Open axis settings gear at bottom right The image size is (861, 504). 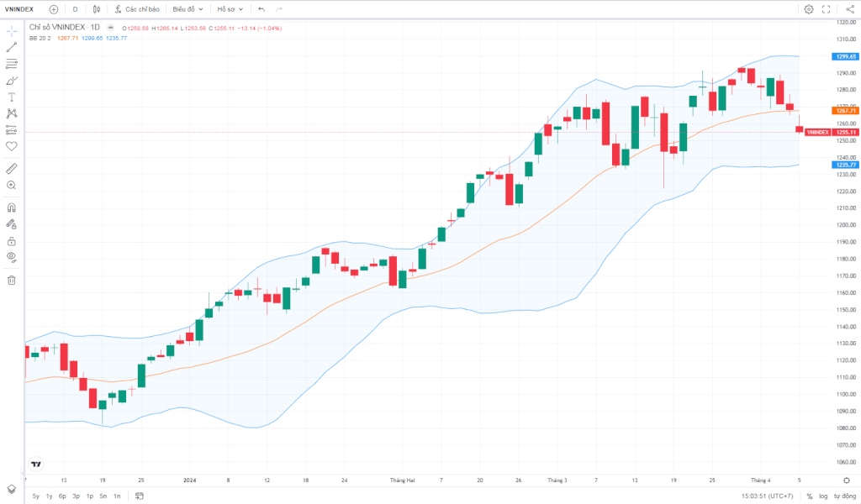(846, 480)
